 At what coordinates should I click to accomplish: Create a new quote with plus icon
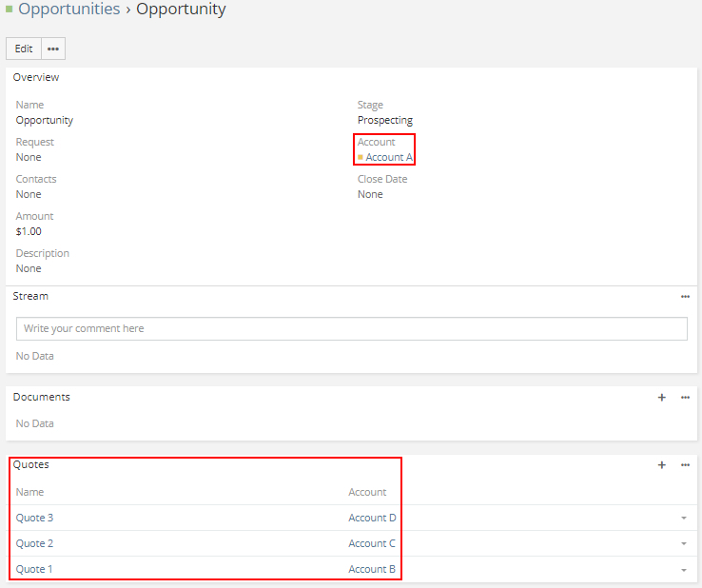662,465
